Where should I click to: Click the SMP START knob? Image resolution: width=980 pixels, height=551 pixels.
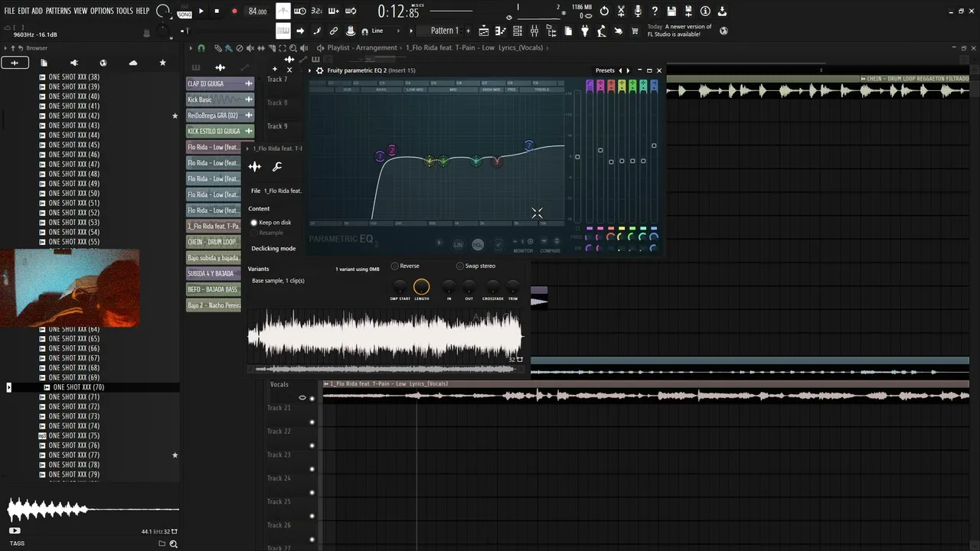click(399, 286)
